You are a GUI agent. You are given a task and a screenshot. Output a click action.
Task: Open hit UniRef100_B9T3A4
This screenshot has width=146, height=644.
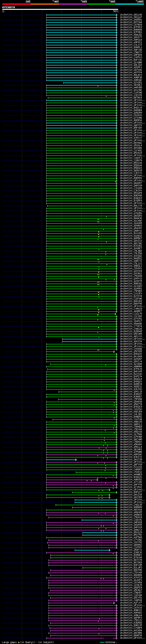131,22
